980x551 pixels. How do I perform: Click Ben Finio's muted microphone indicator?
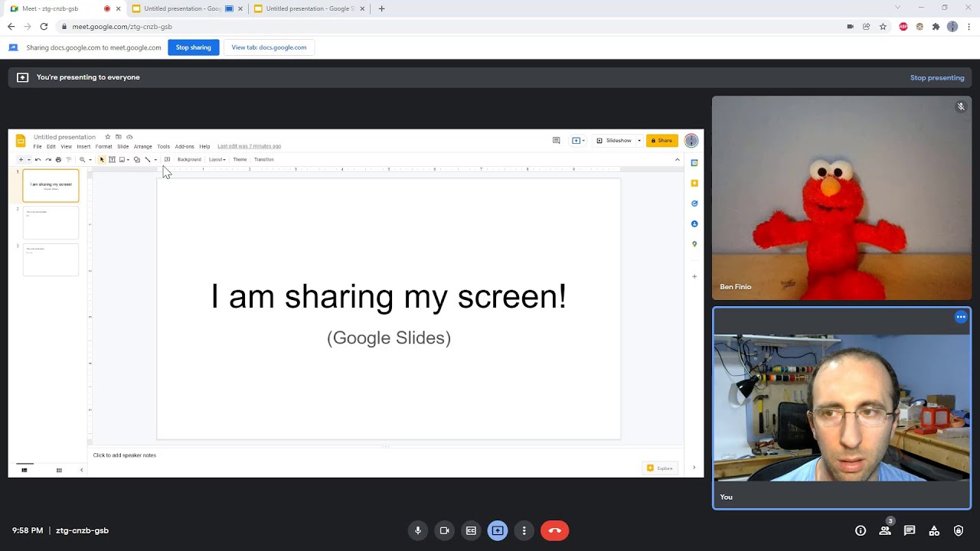pyautogui.click(x=961, y=106)
